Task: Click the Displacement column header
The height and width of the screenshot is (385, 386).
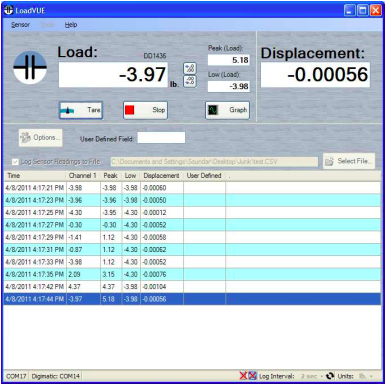Action: [x=162, y=176]
